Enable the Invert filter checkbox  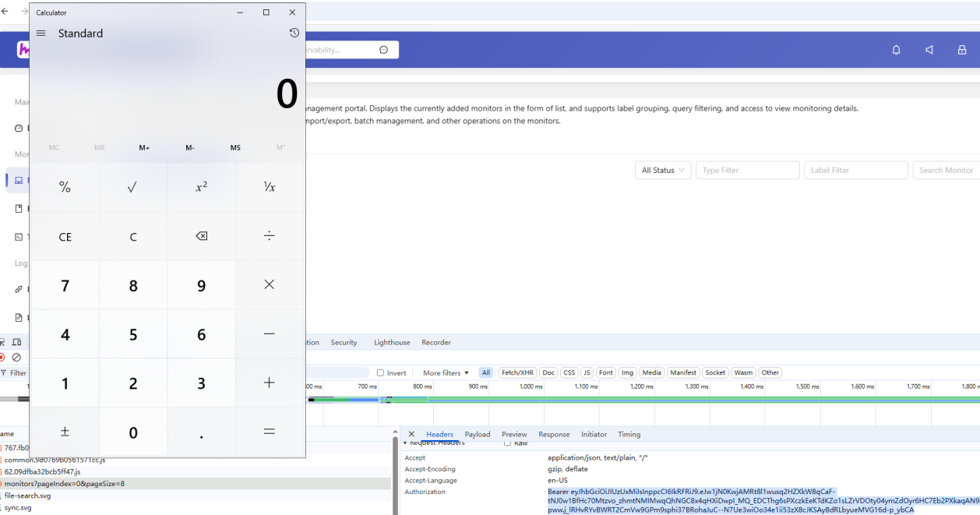(380, 373)
